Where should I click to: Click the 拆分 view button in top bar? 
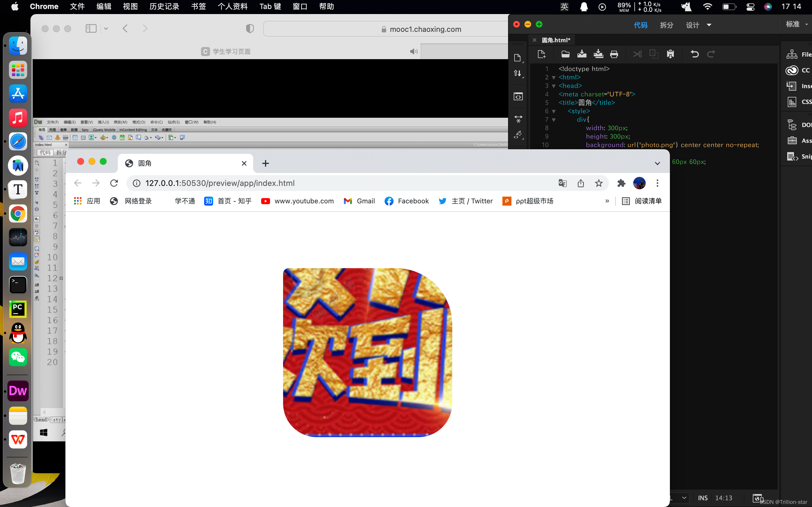[x=667, y=25]
